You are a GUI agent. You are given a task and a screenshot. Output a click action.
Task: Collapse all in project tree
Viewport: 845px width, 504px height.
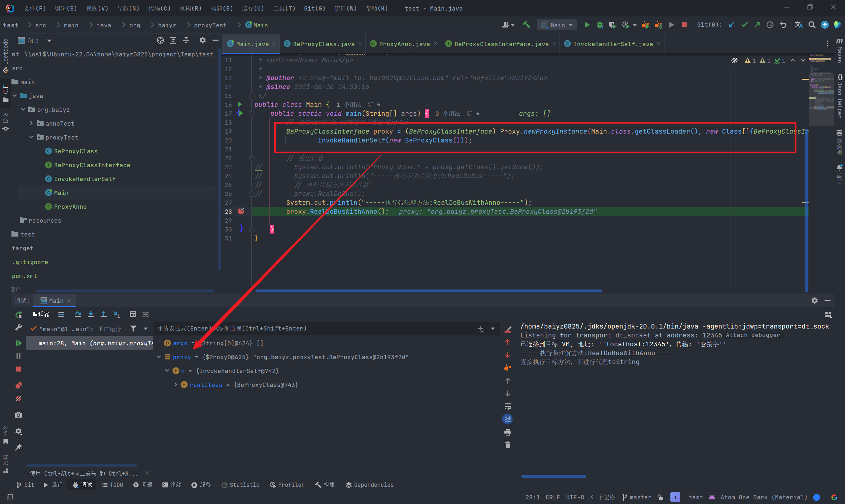pyautogui.click(x=186, y=41)
